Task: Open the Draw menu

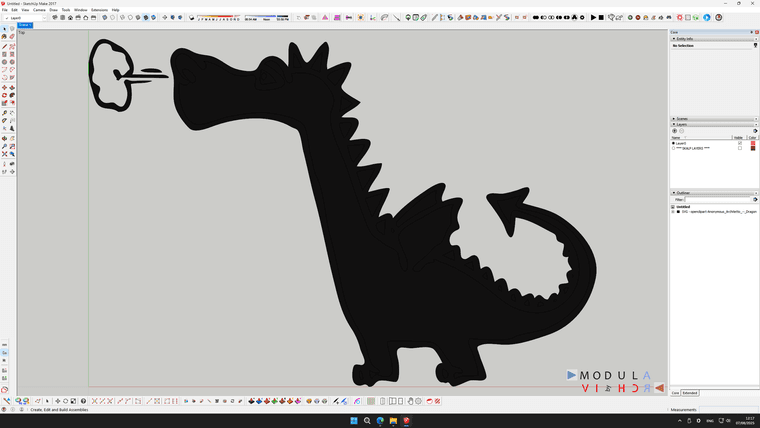Action: coord(53,10)
